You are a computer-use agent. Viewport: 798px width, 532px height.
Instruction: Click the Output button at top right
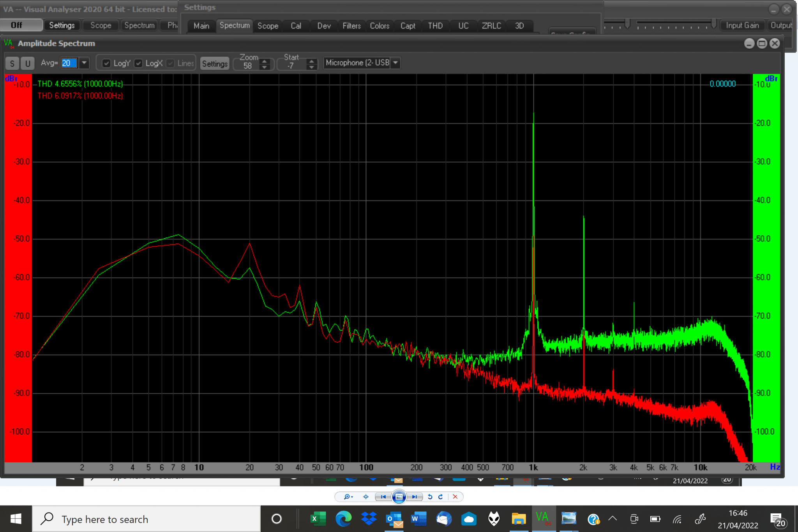pos(781,25)
